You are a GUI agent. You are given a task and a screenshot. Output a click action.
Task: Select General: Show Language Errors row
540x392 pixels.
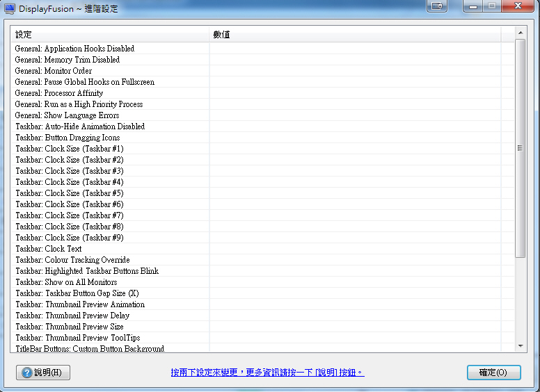(x=67, y=115)
